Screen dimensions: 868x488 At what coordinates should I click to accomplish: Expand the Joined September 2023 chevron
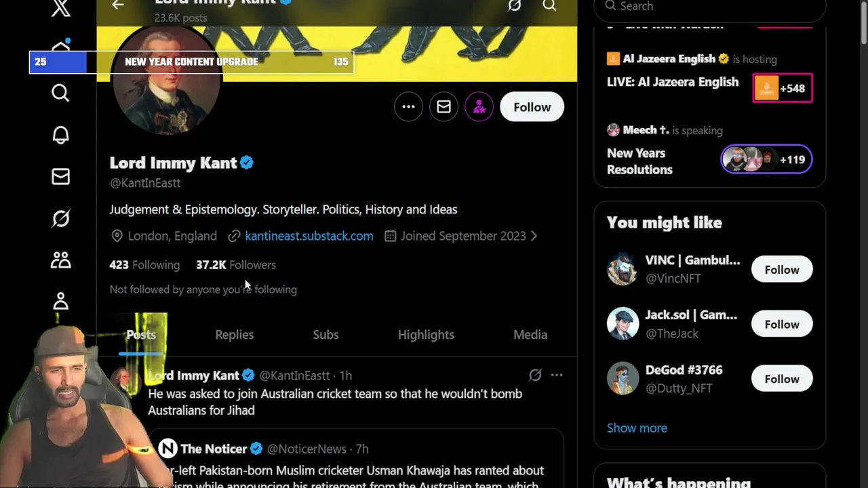534,236
